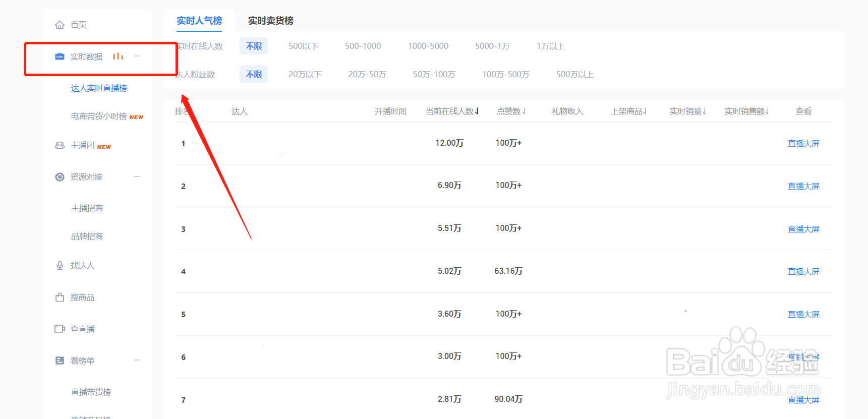Click the 90.04万 likes cell

click(x=508, y=399)
